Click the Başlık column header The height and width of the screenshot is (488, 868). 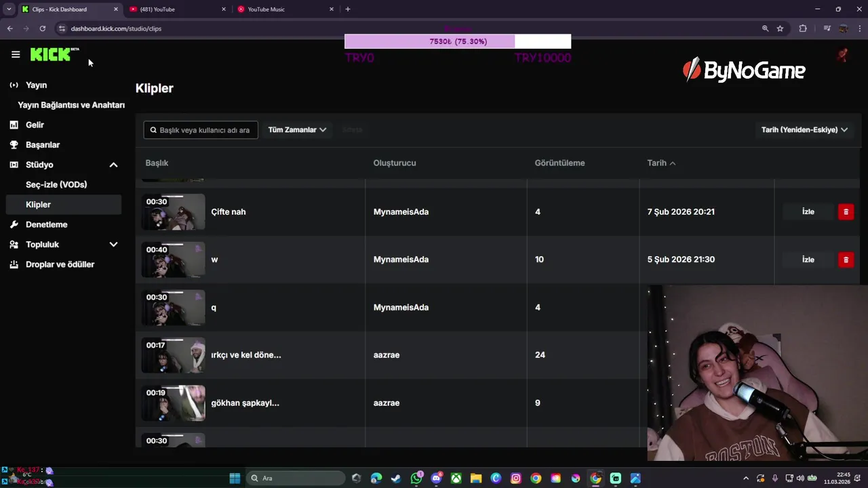pyautogui.click(x=157, y=163)
